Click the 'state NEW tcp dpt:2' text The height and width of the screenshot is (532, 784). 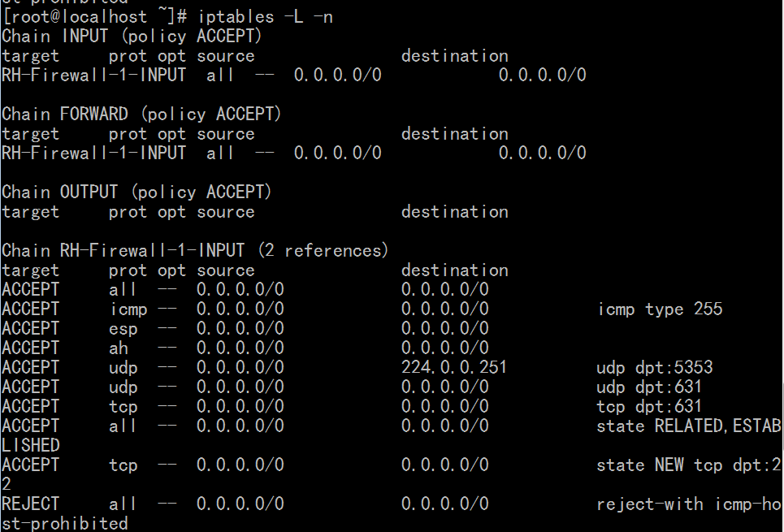point(688,465)
